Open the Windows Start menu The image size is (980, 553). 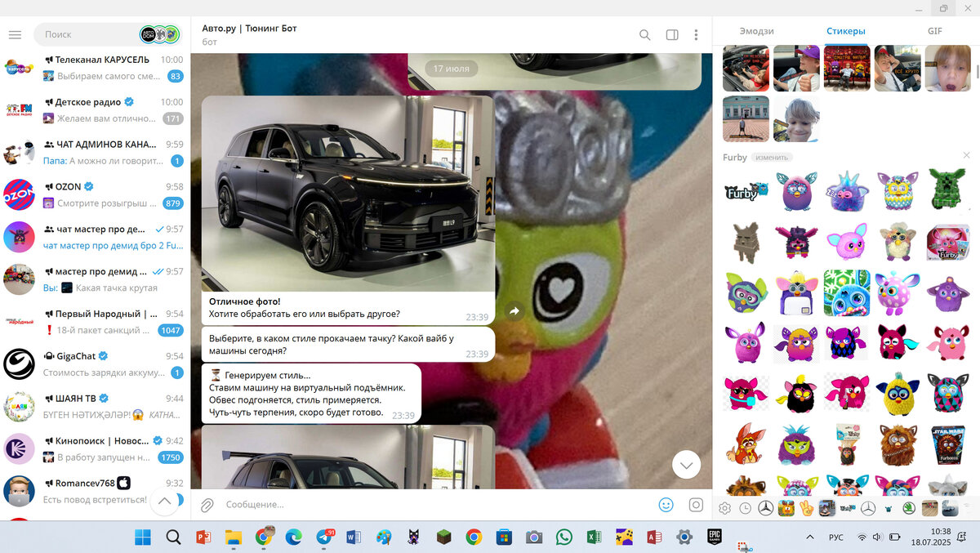[143, 537]
